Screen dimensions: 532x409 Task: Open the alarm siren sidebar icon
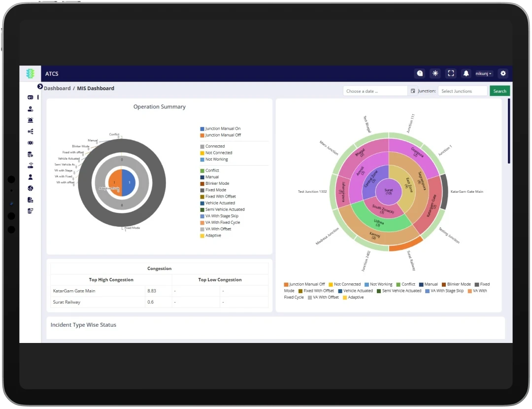click(30, 120)
